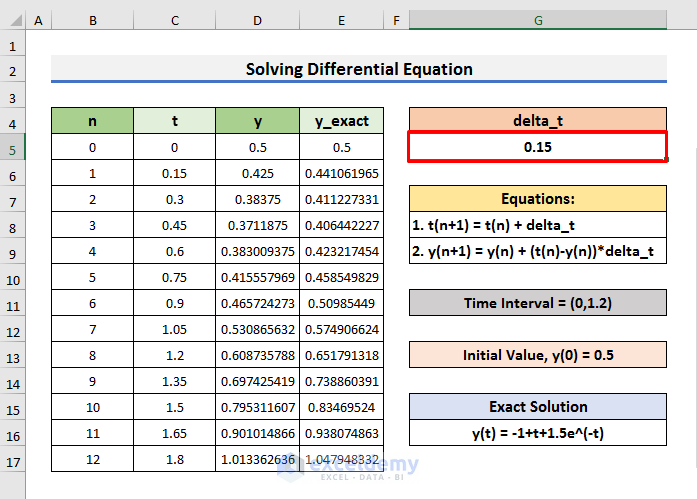Select the green 'n' header cell

(x=92, y=121)
